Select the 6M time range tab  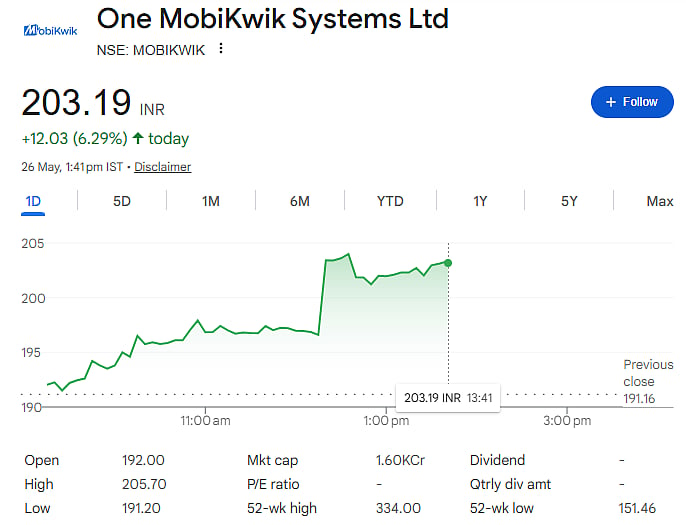point(300,201)
